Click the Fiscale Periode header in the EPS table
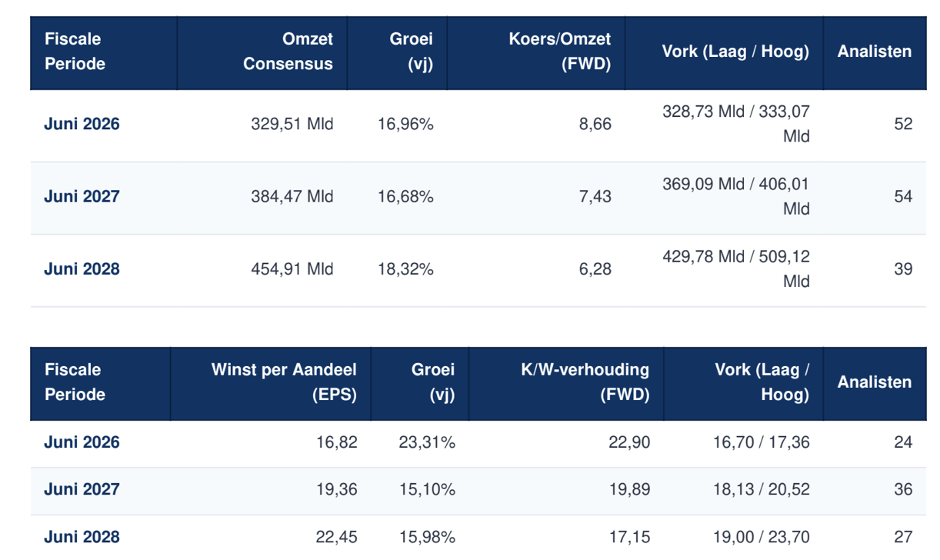This screenshot has width=940, height=560. pos(75,382)
